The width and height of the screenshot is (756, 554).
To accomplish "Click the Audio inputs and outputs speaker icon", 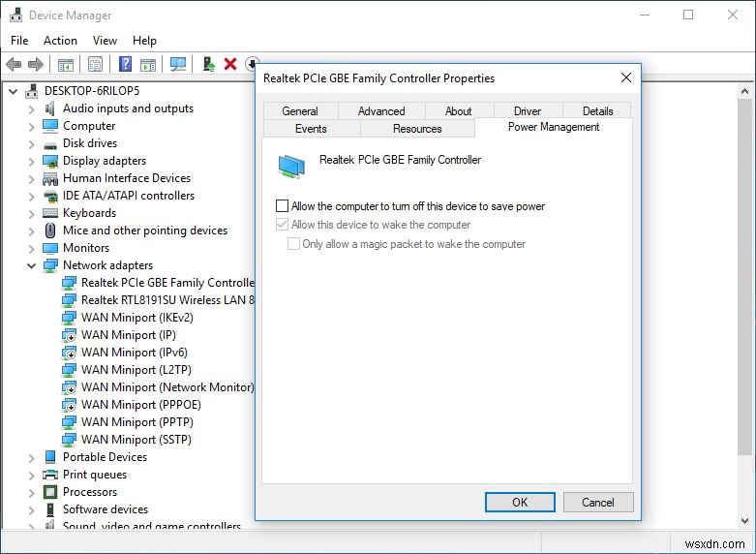I will [49, 108].
